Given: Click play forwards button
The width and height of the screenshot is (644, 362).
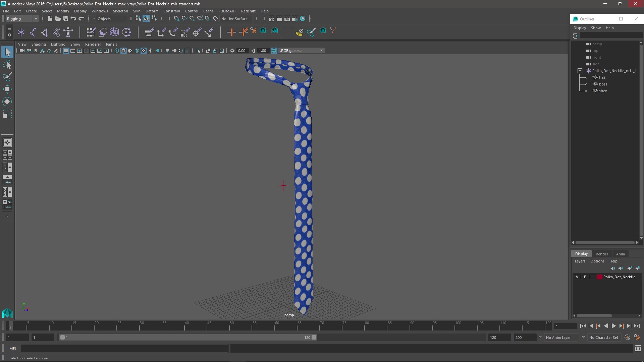Looking at the screenshot, I should coord(613,326).
